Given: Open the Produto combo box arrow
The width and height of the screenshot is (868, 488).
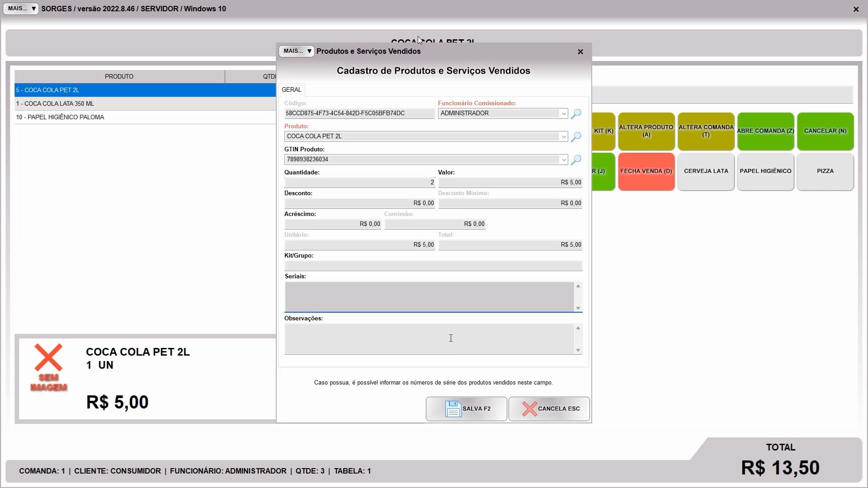Looking at the screenshot, I should [x=564, y=137].
